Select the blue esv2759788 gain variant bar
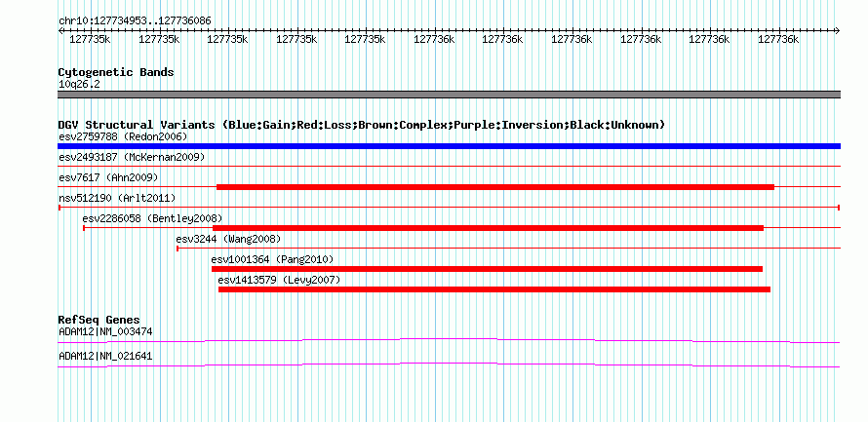868x422 pixels. [449, 146]
